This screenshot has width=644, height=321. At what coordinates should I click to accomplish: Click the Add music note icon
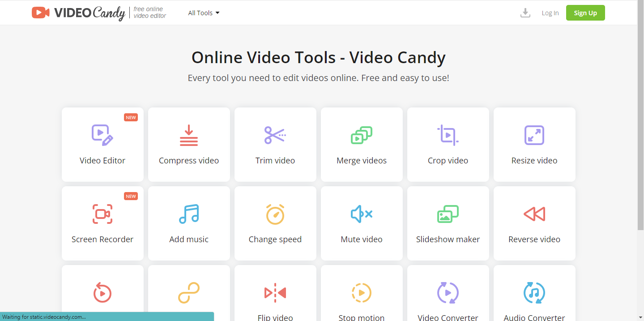[x=189, y=214]
